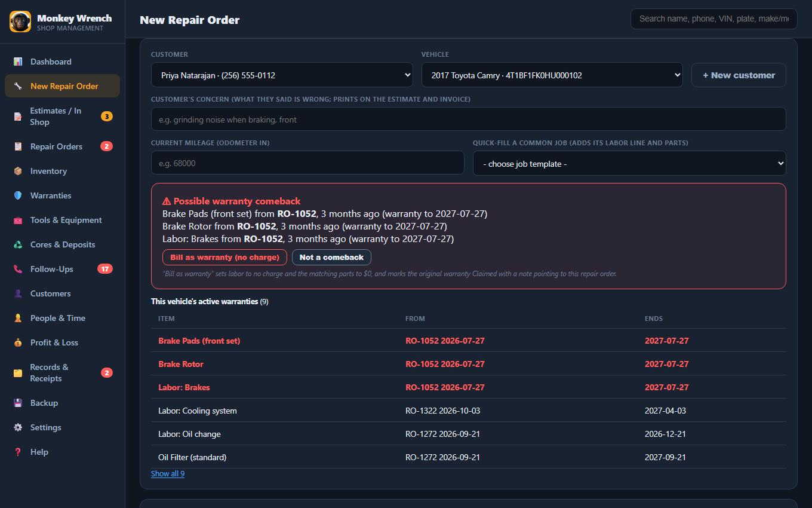Image resolution: width=812 pixels, height=508 pixels.
Task: Click the 2026-12-21 end date cell
Action: coord(665,434)
